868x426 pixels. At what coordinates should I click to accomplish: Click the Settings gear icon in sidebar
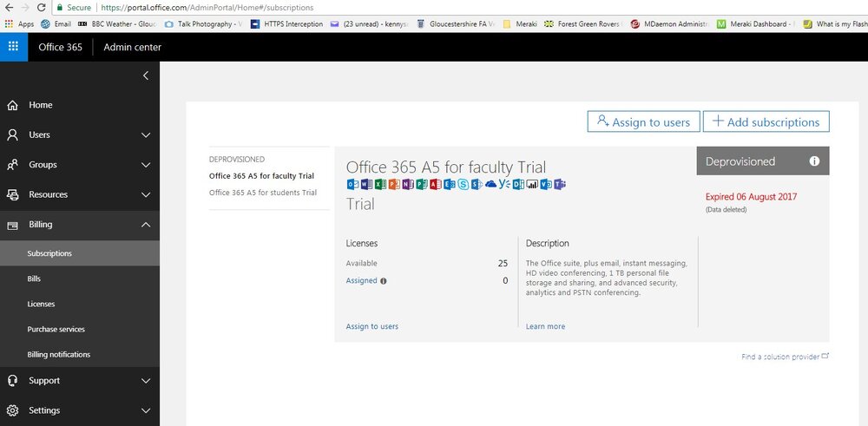pos(13,410)
